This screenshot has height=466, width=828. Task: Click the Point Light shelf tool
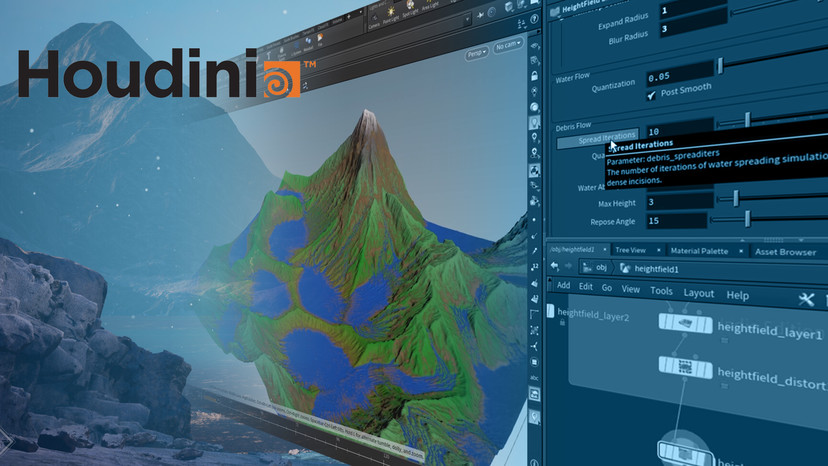pyautogui.click(x=391, y=15)
